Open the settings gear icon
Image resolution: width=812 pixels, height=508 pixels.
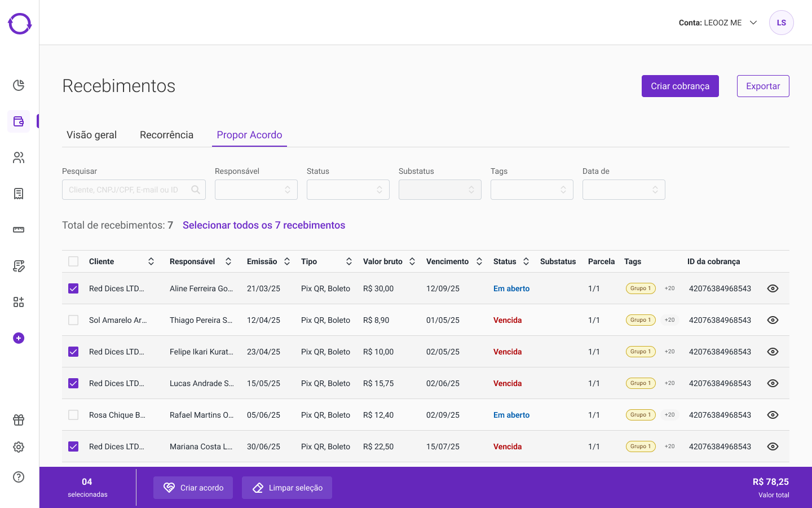19,447
